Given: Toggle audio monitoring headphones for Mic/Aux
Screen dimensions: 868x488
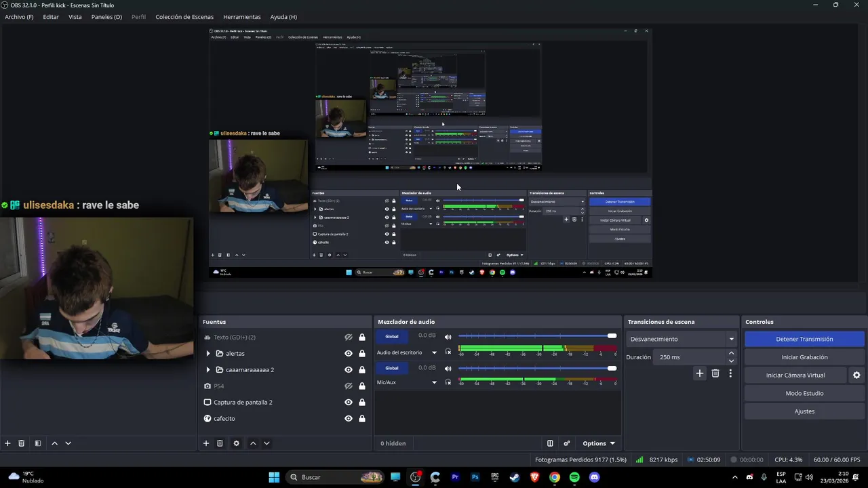Looking at the screenshot, I should (448, 382).
